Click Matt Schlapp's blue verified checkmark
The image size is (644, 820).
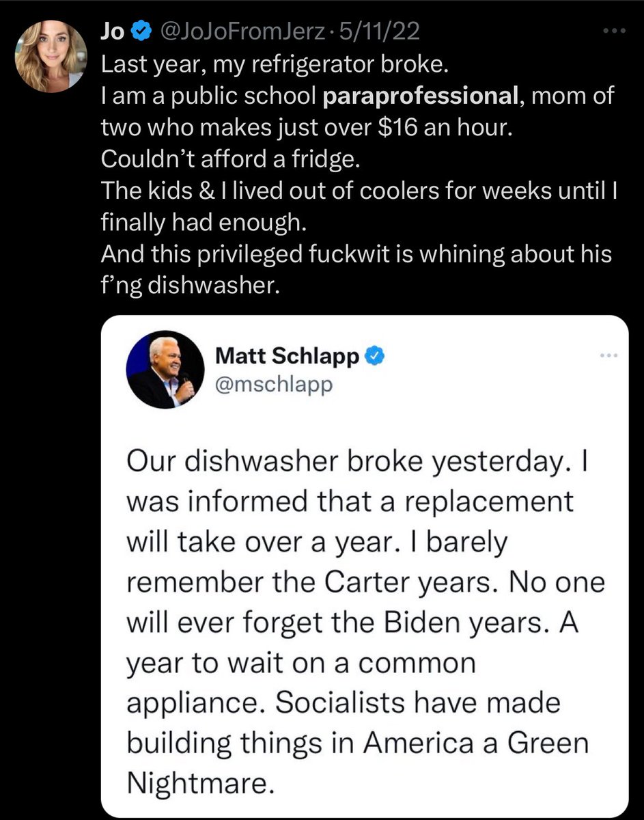pos(374,355)
